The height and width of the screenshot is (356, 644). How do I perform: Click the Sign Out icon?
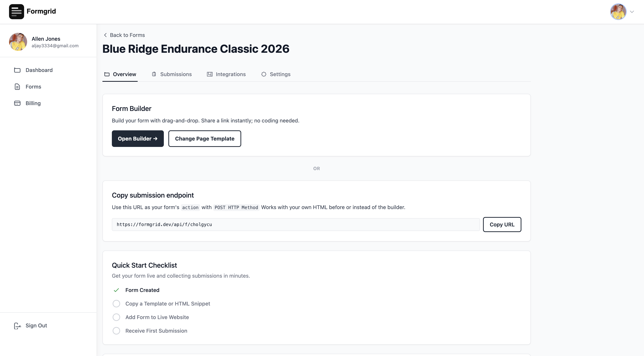(x=17, y=325)
